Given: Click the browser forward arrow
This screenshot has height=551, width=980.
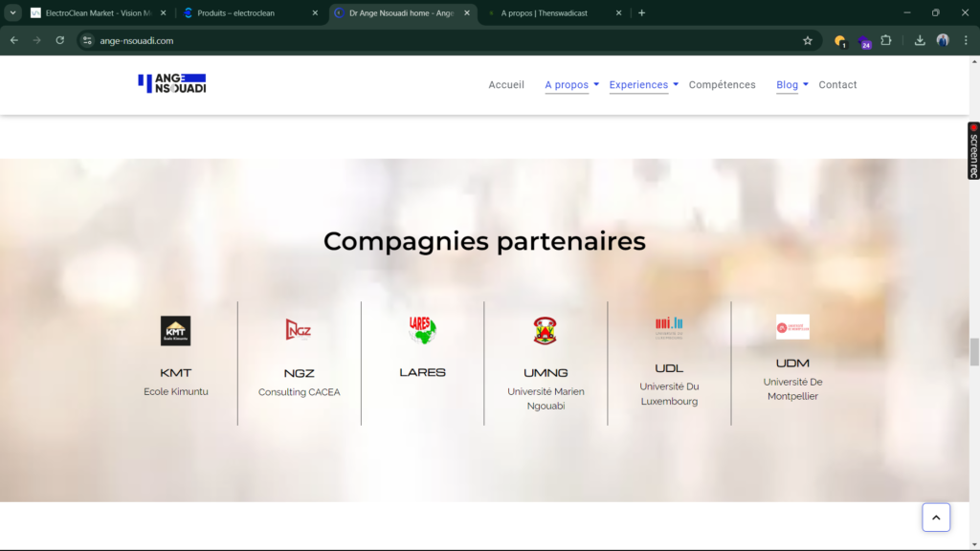Looking at the screenshot, I should point(37,40).
